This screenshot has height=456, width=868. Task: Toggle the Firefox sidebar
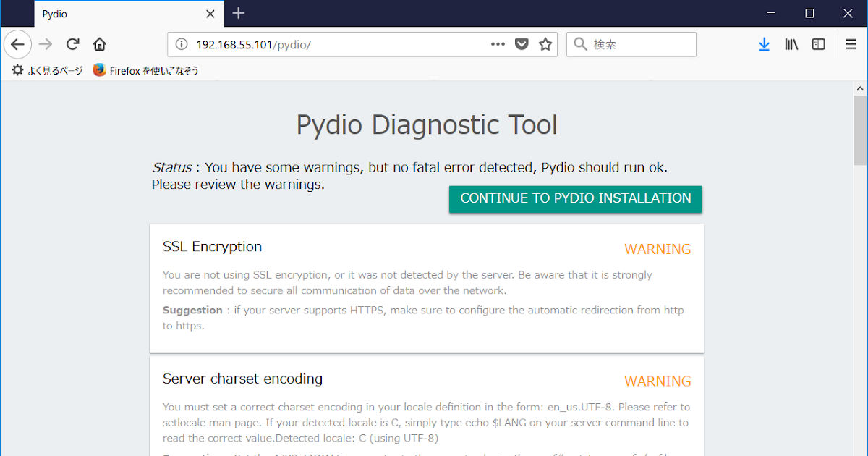(818, 44)
